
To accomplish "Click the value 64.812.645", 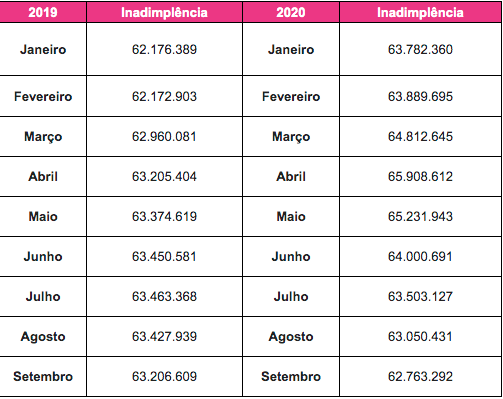I will click(420, 136).
